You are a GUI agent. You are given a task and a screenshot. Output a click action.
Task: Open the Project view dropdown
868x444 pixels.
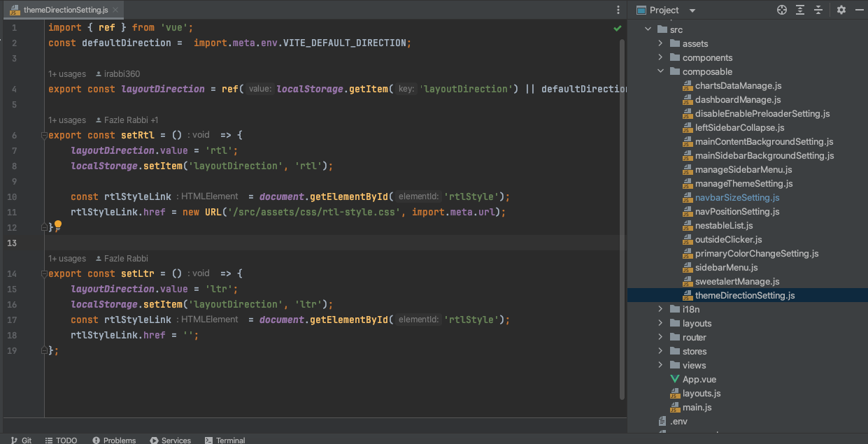coord(692,10)
